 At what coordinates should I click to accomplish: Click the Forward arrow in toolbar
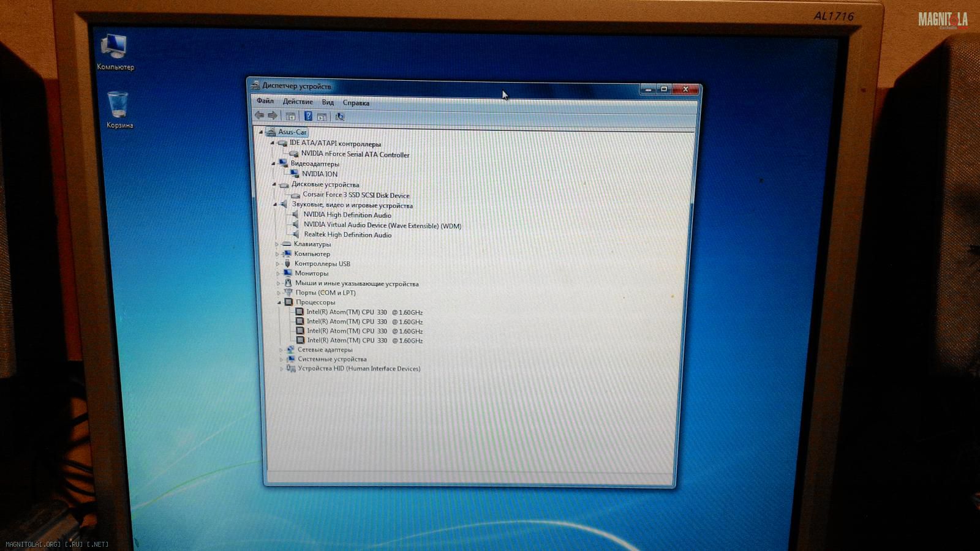pos(273,116)
